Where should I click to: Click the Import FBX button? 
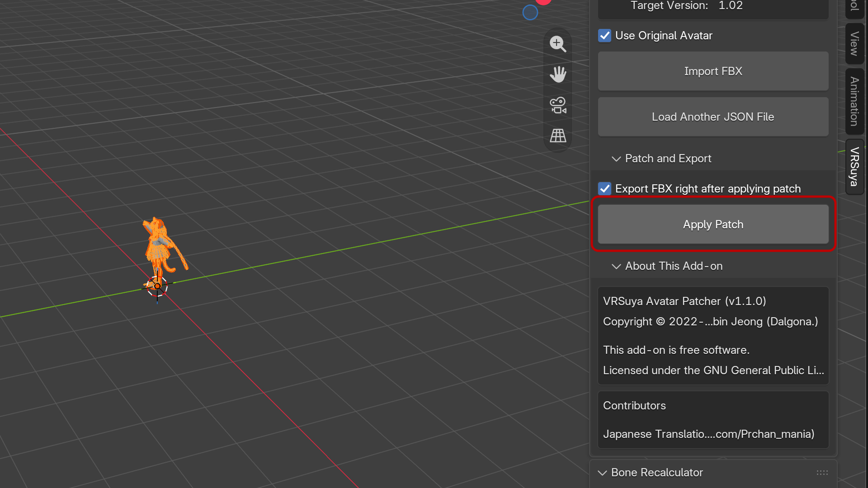(x=713, y=71)
